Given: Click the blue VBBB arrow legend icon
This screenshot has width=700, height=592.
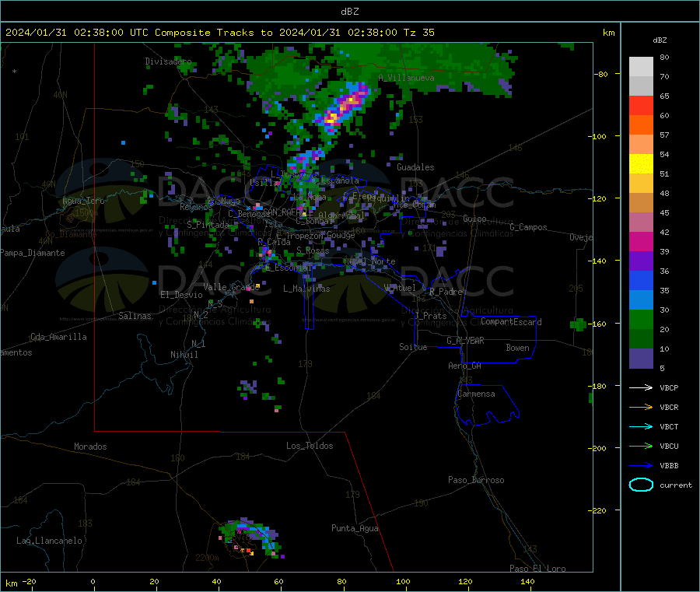Looking at the screenshot, I should pyautogui.click(x=641, y=465).
